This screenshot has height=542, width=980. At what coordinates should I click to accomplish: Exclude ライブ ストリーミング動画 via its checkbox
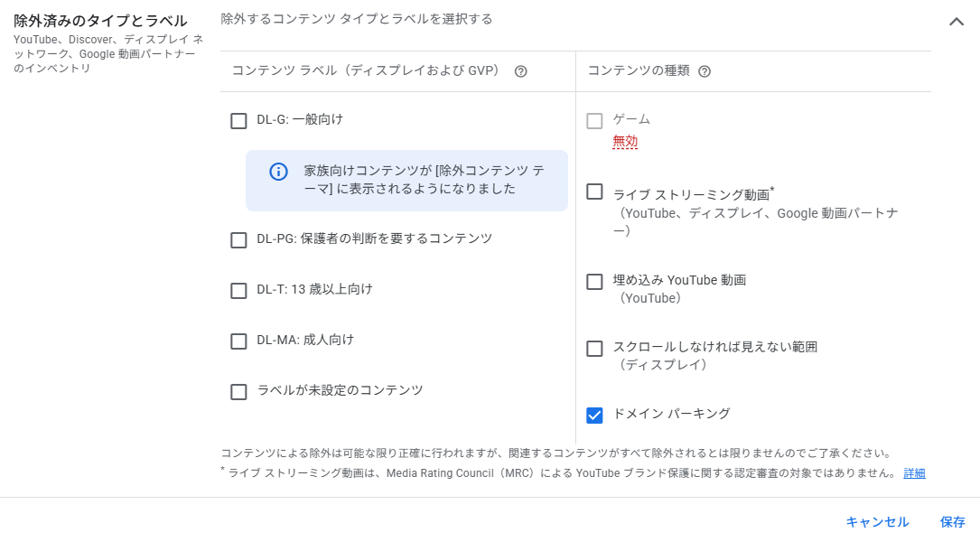coord(594,192)
